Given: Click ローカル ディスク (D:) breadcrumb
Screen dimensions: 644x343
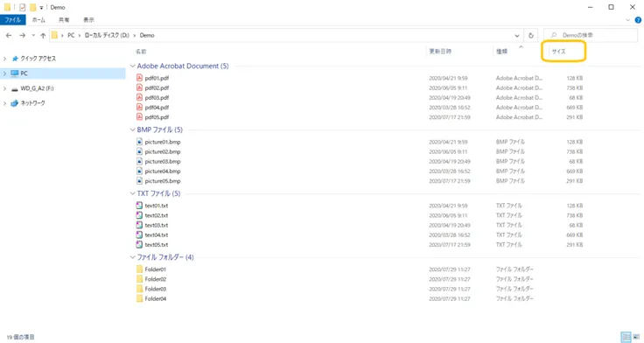Looking at the screenshot, I should click(x=107, y=35).
